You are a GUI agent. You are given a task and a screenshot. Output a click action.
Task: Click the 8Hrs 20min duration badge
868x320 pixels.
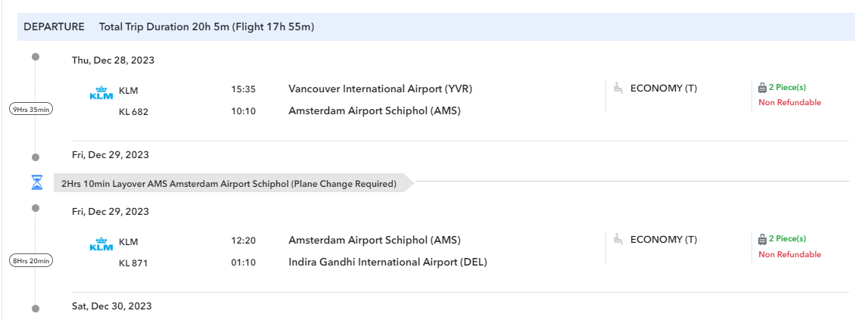point(31,261)
